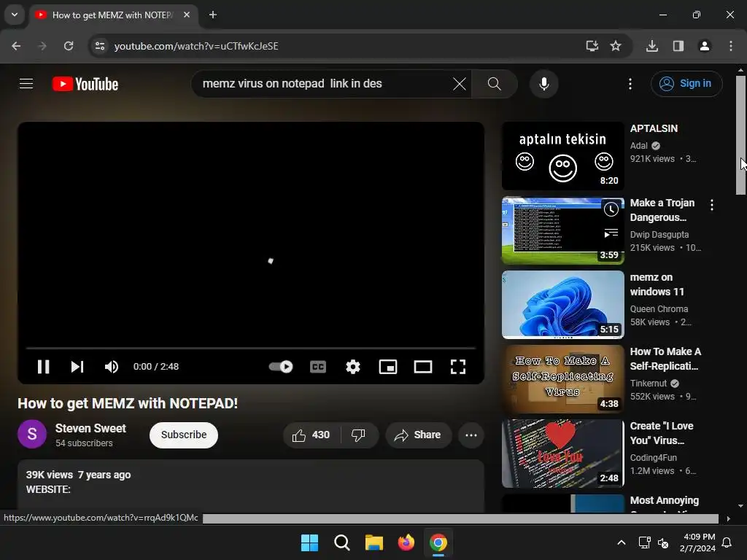This screenshot has width=747, height=560.
Task: Open options for Make a Trojan Dangerous video
Action: coord(712,205)
